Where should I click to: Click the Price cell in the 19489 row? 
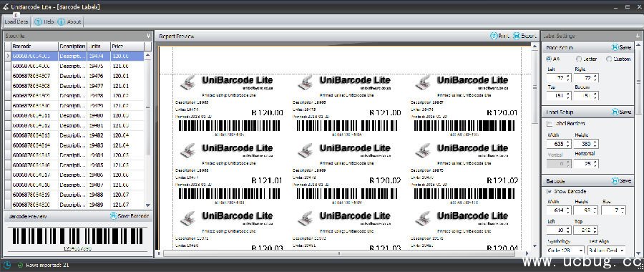click(x=127, y=204)
